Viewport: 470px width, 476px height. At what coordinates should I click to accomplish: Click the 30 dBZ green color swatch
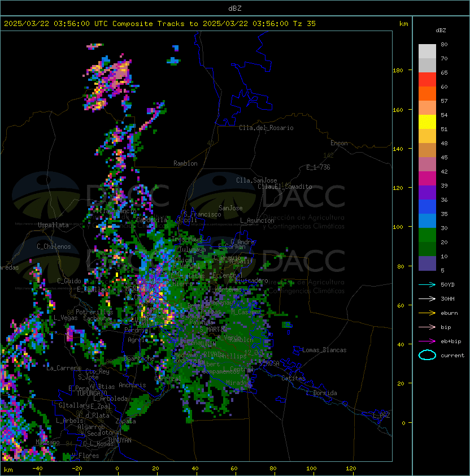[x=427, y=235]
